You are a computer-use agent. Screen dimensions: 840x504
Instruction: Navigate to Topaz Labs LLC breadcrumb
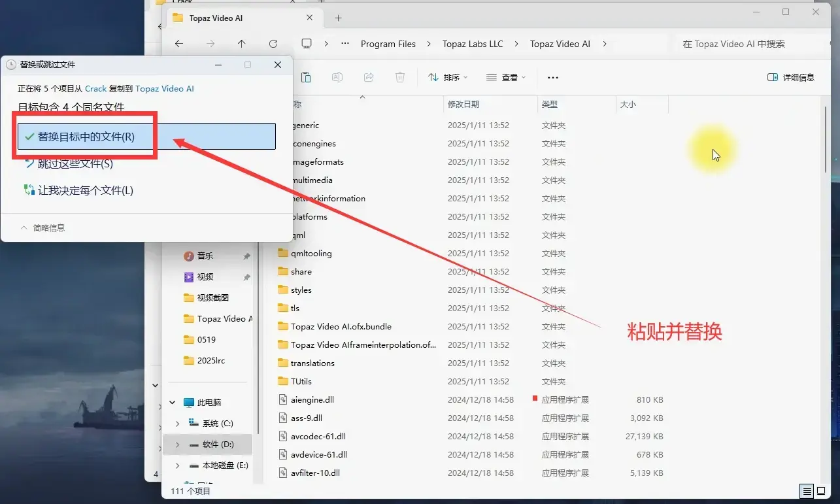tap(473, 44)
